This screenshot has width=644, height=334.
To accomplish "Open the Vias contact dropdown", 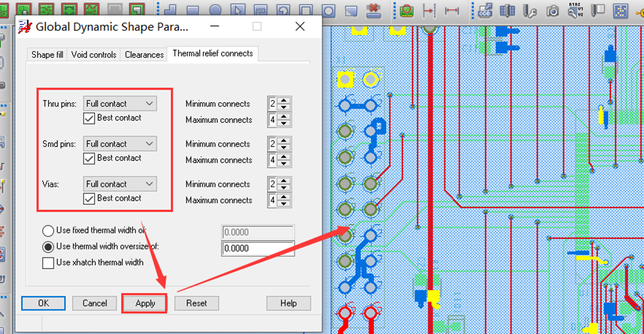I will coord(120,184).
